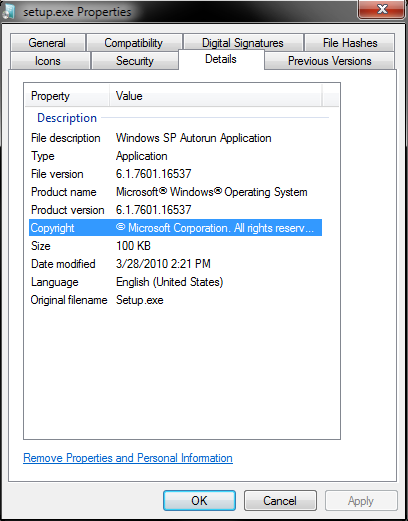Screen dimensions: 408x521
Task: Click the 'Application' type value
Action: pyautogui.click(x=142, y=156)
